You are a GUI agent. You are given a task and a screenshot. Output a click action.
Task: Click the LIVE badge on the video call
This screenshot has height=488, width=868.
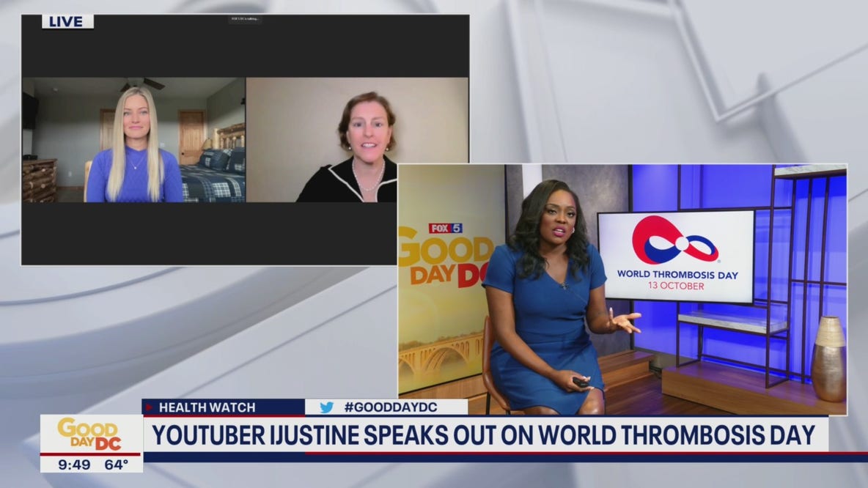tap(67, 21)
